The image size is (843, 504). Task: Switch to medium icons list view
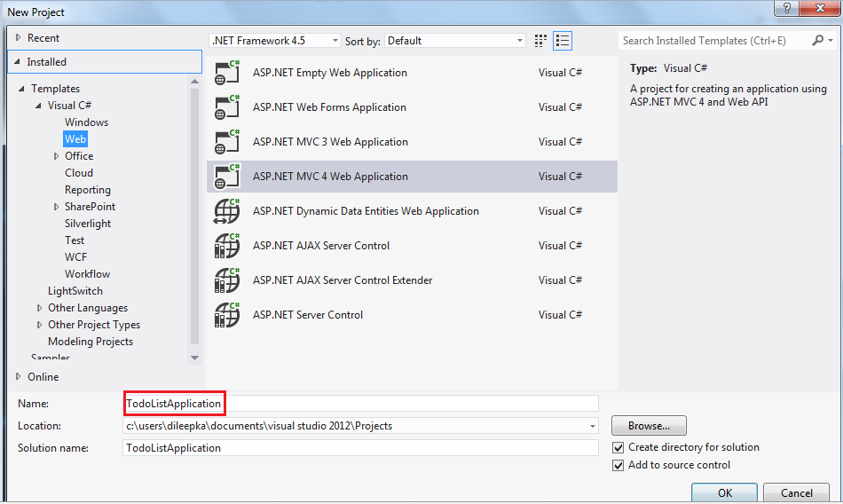click(563, 41)
